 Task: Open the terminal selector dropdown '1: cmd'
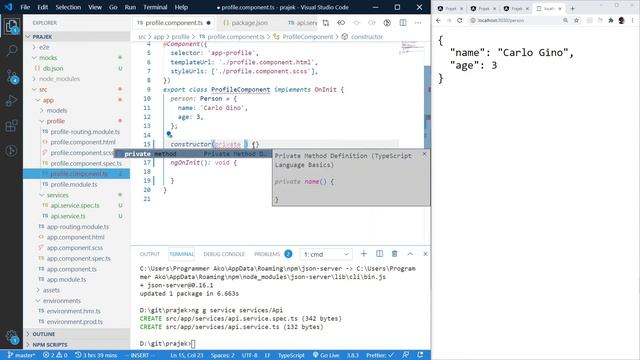(326, 254)
